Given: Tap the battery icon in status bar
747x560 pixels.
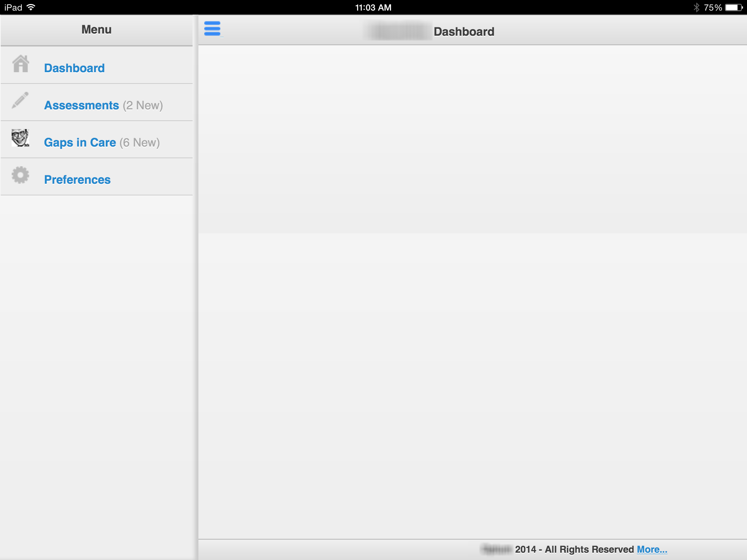Looking at the screenshot, I should 734,7.
